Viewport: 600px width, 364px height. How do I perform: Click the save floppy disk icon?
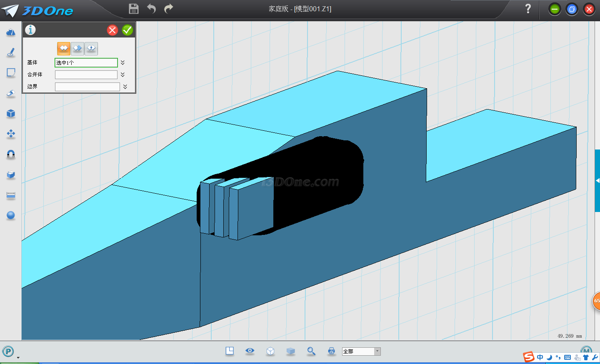click(x=133, y=9)
